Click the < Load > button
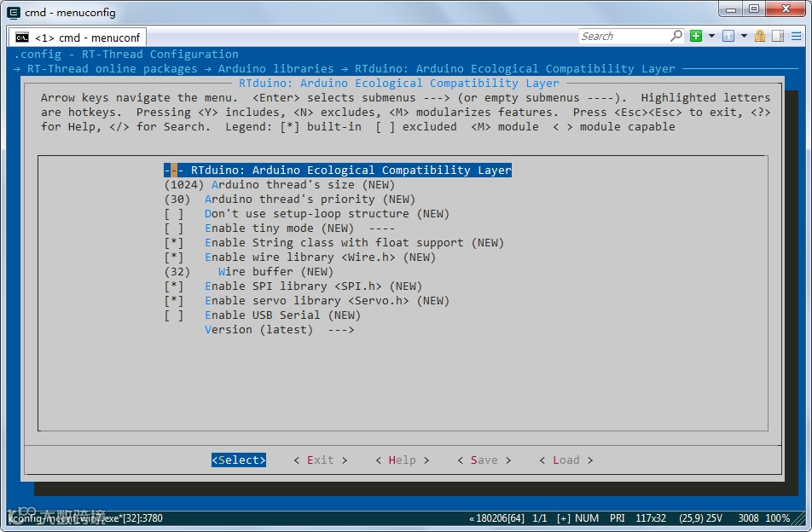812x532 pixels. tap(566, 460)
